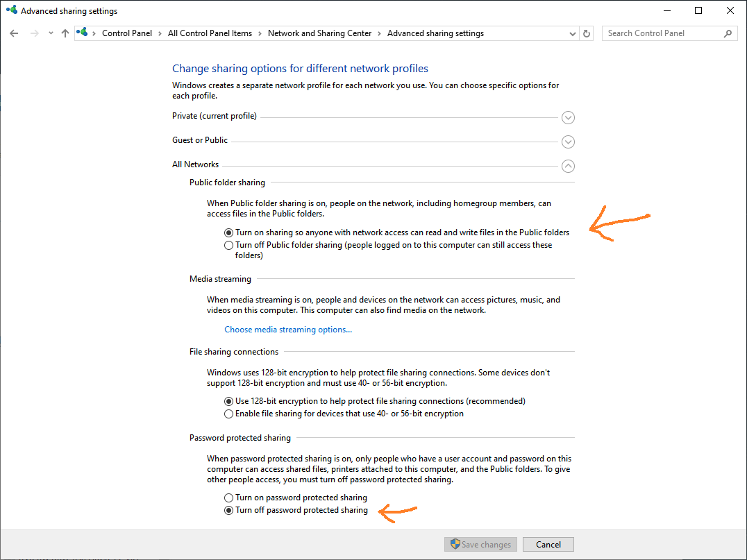This screenshot has width=747, height=560.
Task: Click the 'Media streaming' heading
Action: click(220, 278)
